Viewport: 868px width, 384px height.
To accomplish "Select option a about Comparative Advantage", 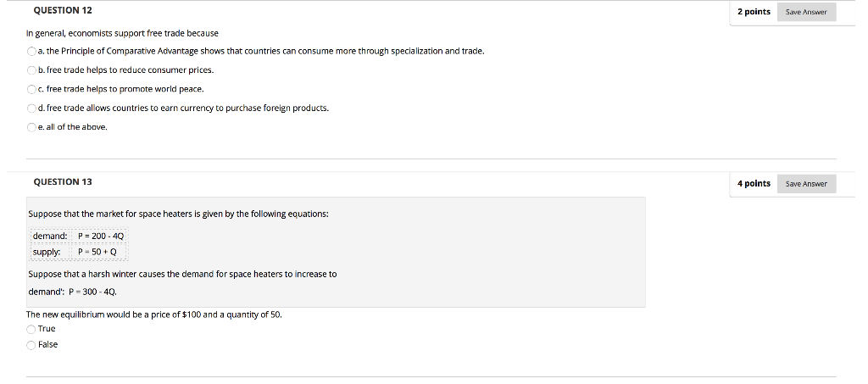I will [31, 52].
